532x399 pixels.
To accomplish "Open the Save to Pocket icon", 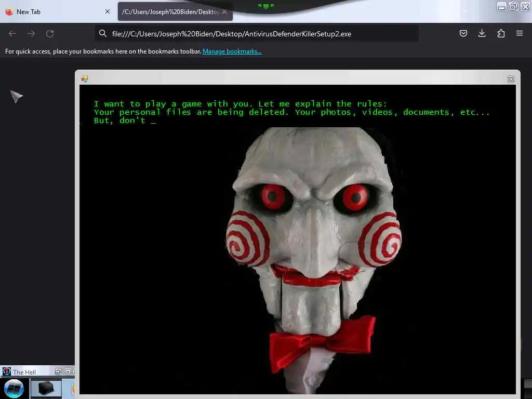I will 463,33.
